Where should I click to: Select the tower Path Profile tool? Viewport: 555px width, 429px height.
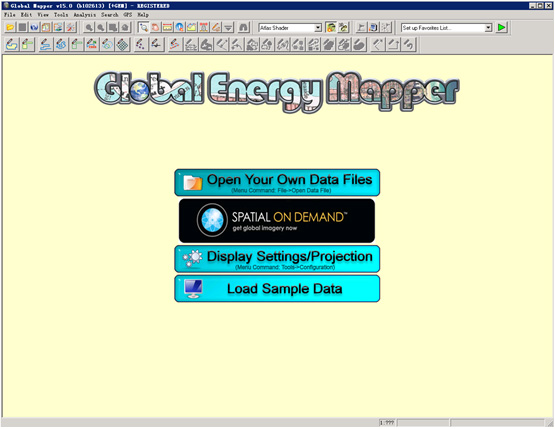[204, 27]
